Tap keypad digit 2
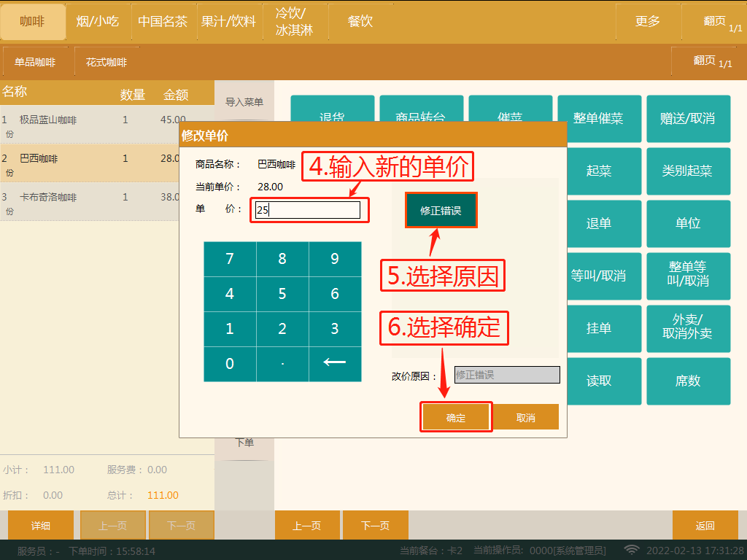The image size is (747, 560). pyautogui.click(x=282, y=329)
